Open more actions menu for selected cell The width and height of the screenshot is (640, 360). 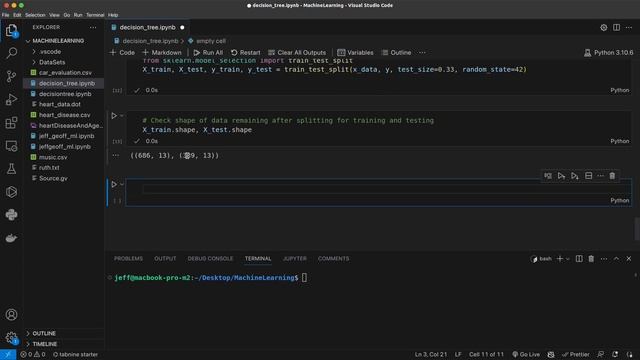[x=600, y=176]
